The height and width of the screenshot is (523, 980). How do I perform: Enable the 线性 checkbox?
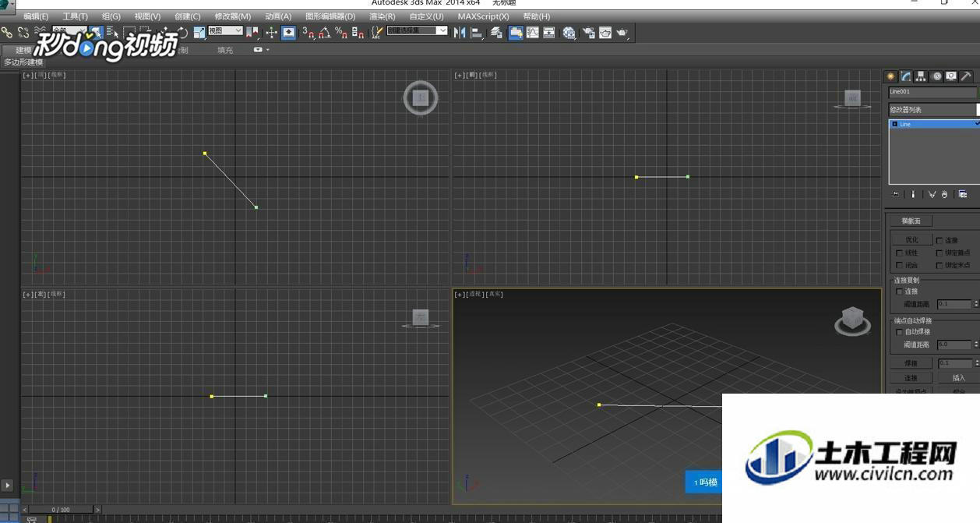pyautogui.click(x=900, y=253)
